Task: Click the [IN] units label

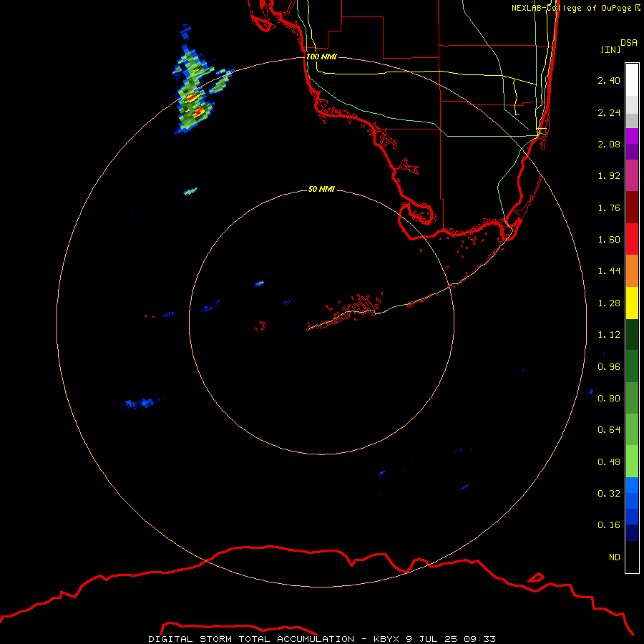Action: tap(610, 49)
